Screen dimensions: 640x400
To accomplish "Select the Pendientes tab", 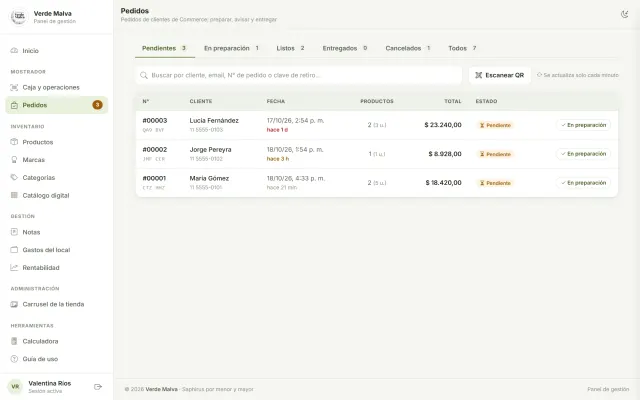I will pyautogui.click(x=164, y=48).
